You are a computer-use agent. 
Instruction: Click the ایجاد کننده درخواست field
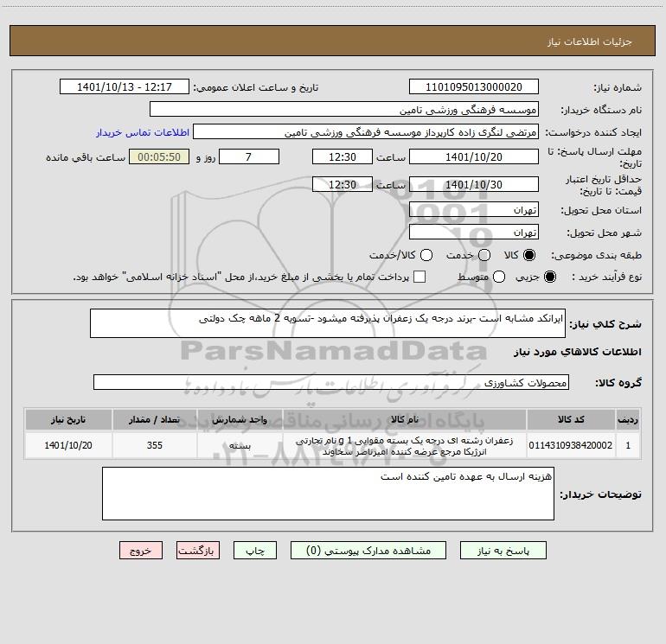366,131
